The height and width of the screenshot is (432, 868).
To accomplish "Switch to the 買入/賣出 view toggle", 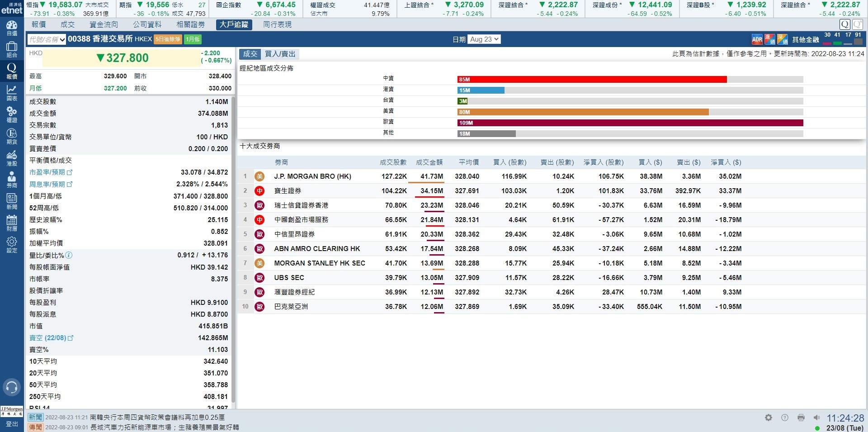I will pyautogui.click(x=280, y=54).
